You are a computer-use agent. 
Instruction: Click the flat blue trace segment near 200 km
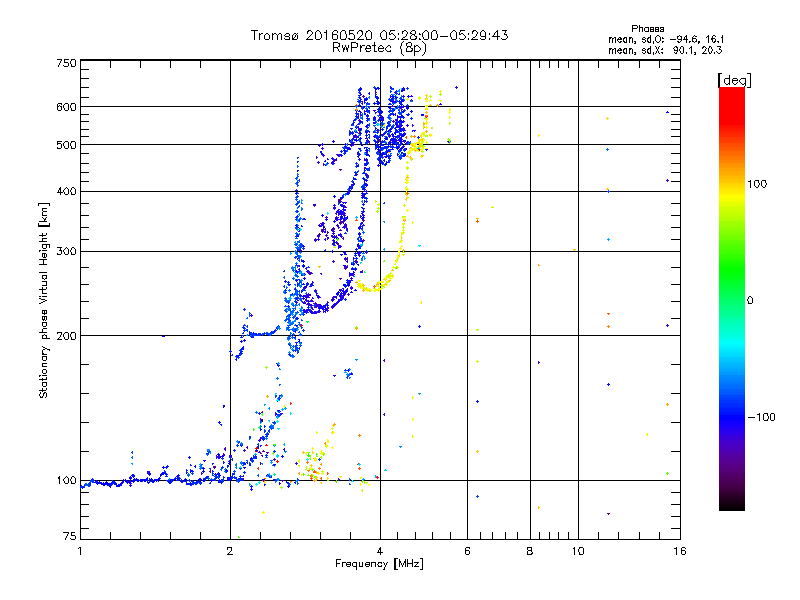261,334
